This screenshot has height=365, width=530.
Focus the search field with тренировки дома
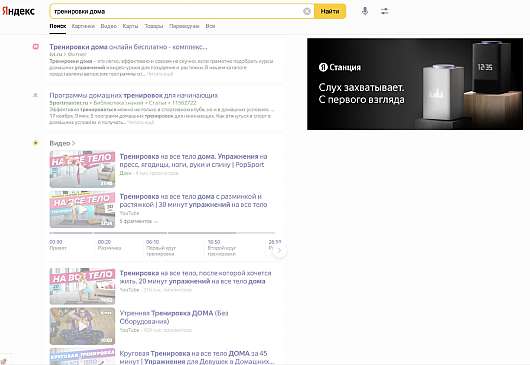(176, 11)
